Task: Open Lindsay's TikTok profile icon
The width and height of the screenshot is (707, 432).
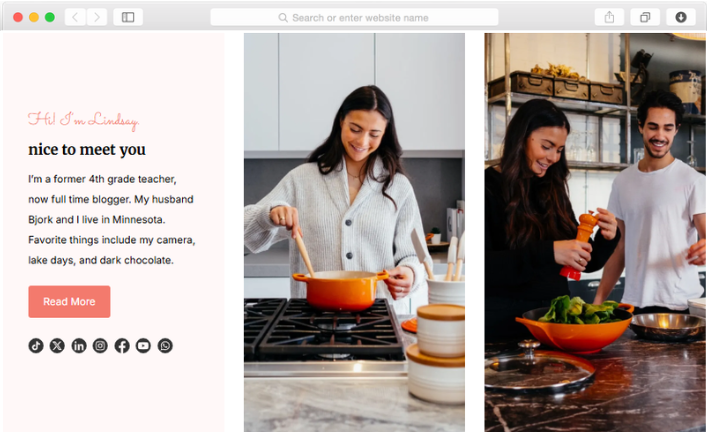Action: tap(36, 346)
